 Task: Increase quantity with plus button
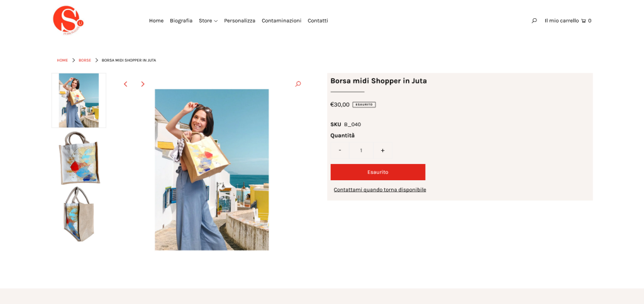point(382,151)
